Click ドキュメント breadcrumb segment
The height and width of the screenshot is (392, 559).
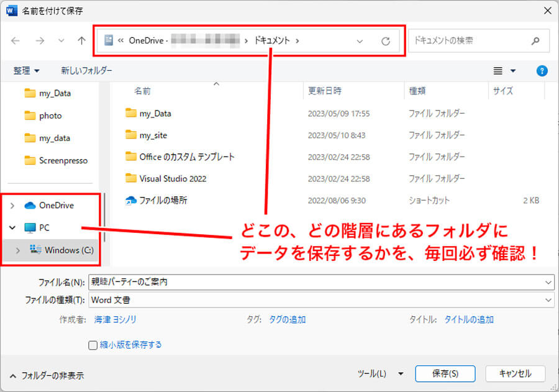pyautogui.click(x=272, y=40)
